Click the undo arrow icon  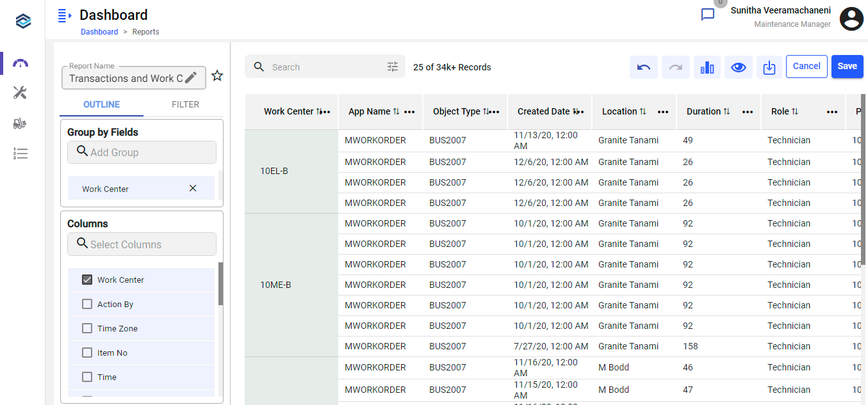pyautogui.click(x=644, y=67)
